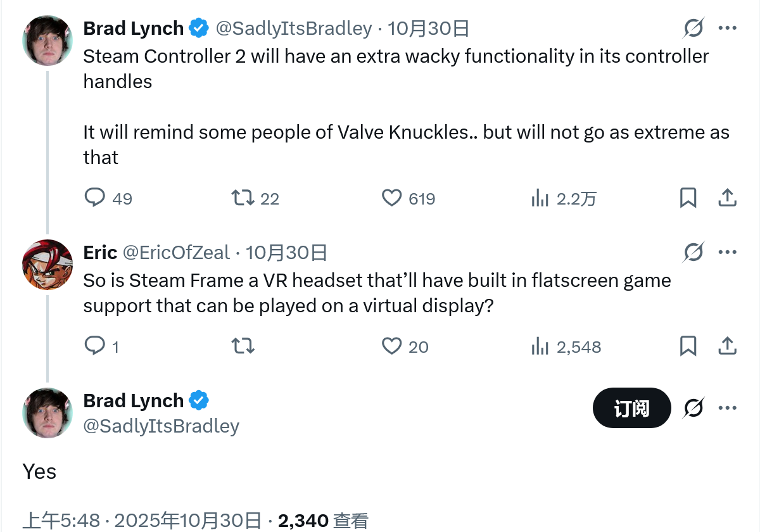
Task: Repost the Steam Controller 2 tweet
Action: pyautogui.click(x=243, y=198)
